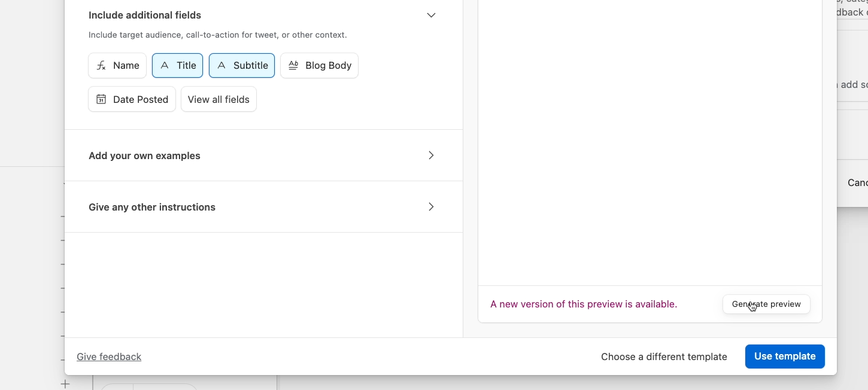Screen dimensions: 868x390
Task: Deselect the Title field chip
Action: point(178,66)
